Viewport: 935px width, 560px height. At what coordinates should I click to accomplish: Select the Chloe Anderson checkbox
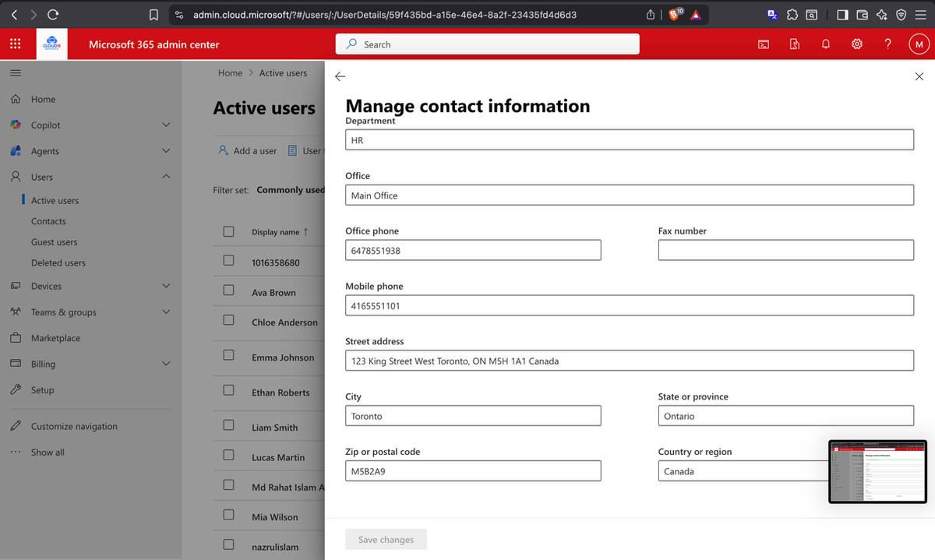(228, 319)
